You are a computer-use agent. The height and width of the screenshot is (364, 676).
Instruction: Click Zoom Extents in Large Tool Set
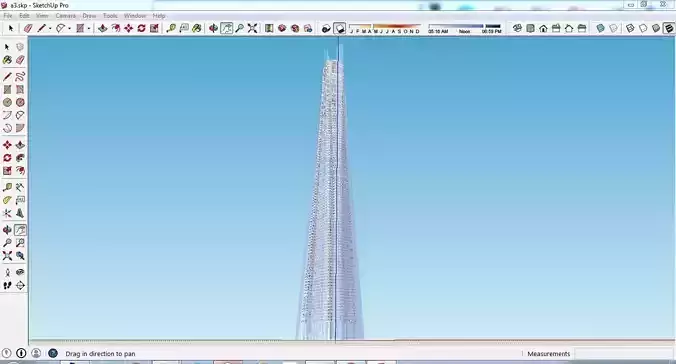tap(7, 256)
